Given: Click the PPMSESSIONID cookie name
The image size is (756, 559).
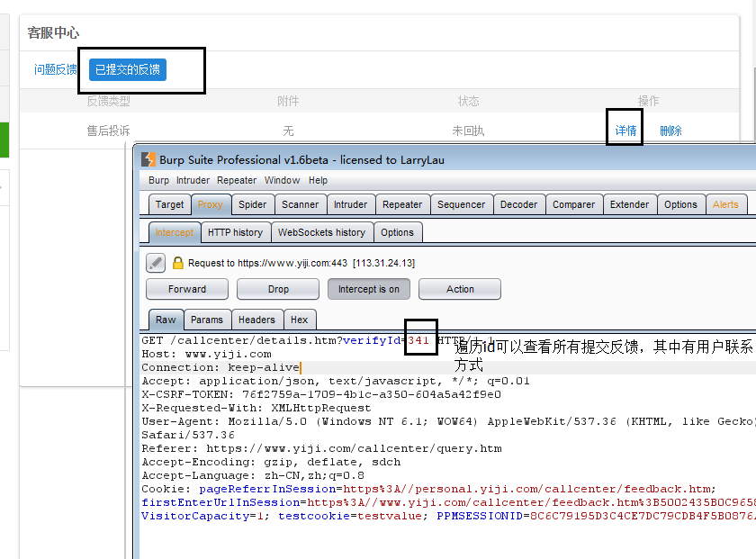Looking at the screenshot, I should (480, 516).
